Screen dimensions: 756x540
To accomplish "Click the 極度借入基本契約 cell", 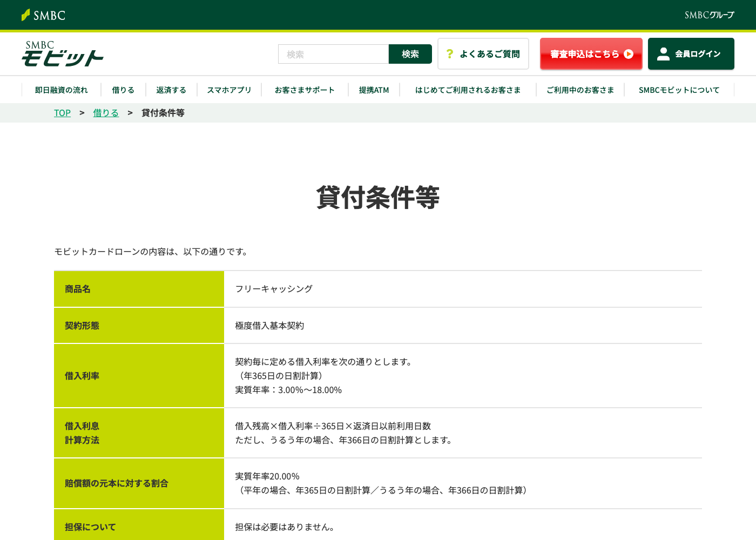I will 463,326.
